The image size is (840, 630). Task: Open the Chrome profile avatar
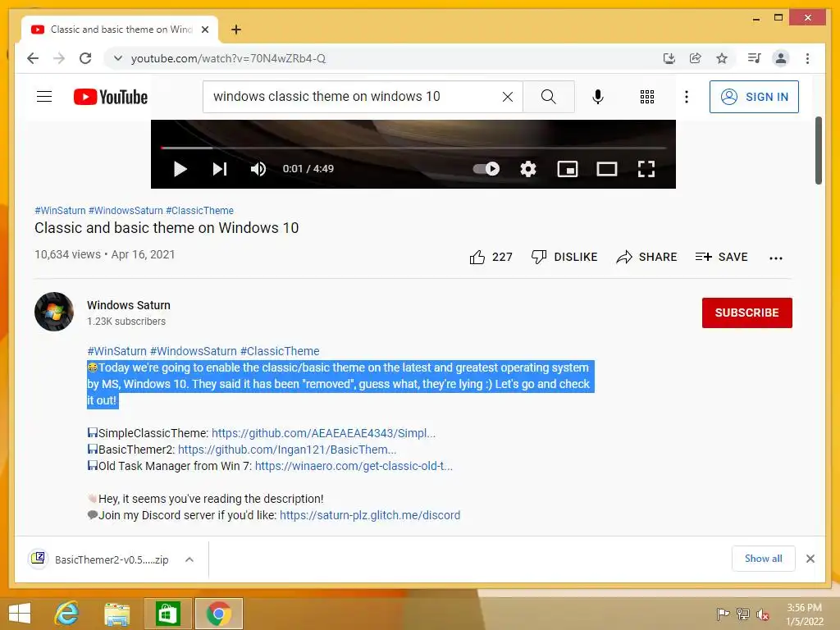(x=781, y=58)
